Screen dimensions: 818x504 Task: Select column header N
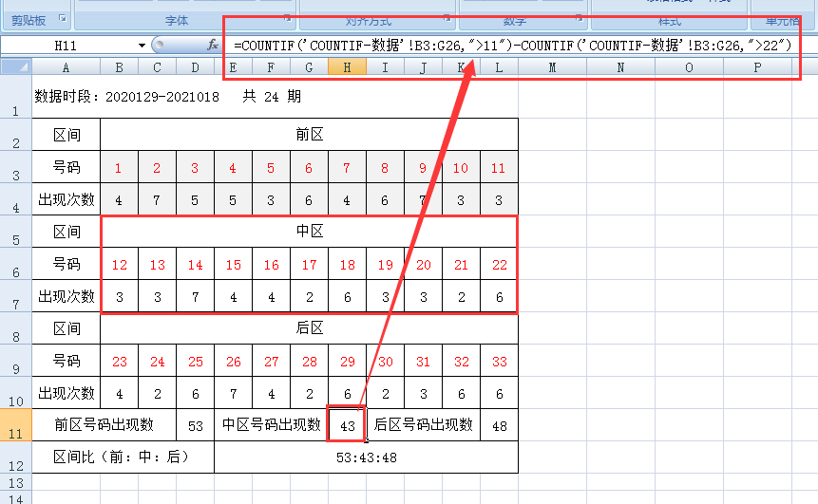pos(620,67)
